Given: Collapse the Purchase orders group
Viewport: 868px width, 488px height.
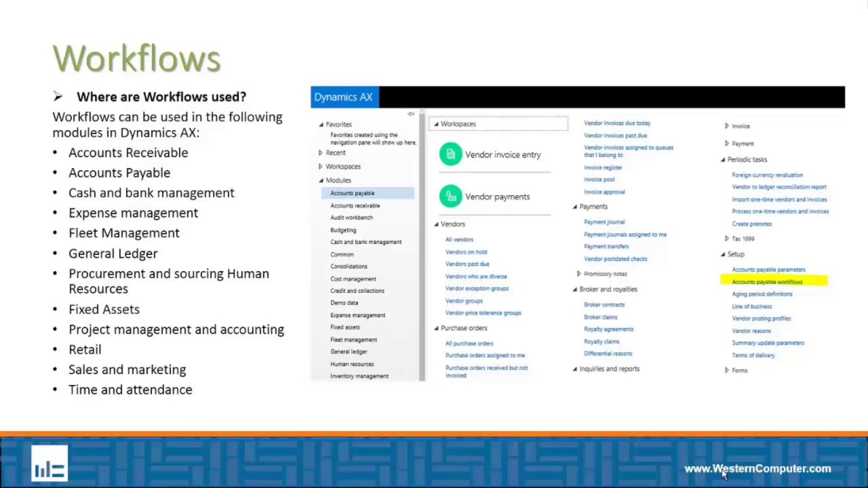Looking at the screenshot, I should click(436, 328).
